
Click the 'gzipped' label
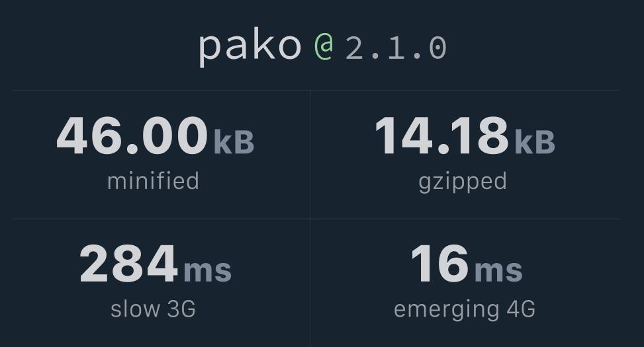coord(463,182)
